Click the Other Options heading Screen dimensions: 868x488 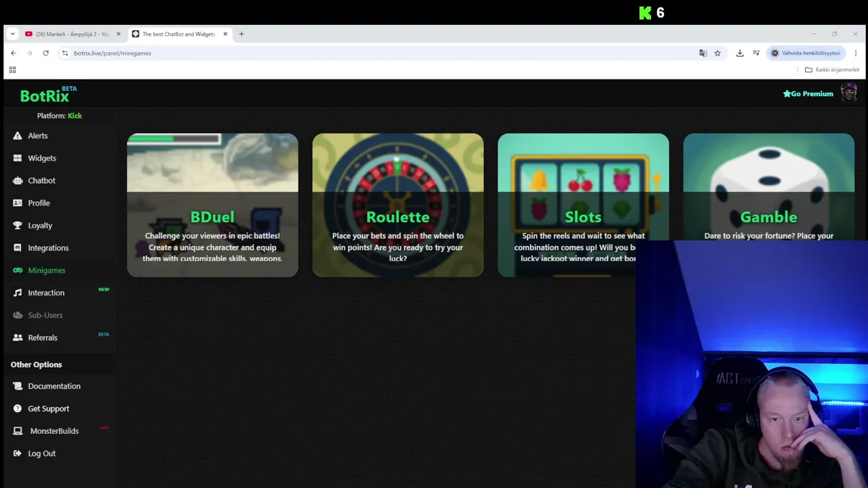pyautogui.click(x=36, y=364)
